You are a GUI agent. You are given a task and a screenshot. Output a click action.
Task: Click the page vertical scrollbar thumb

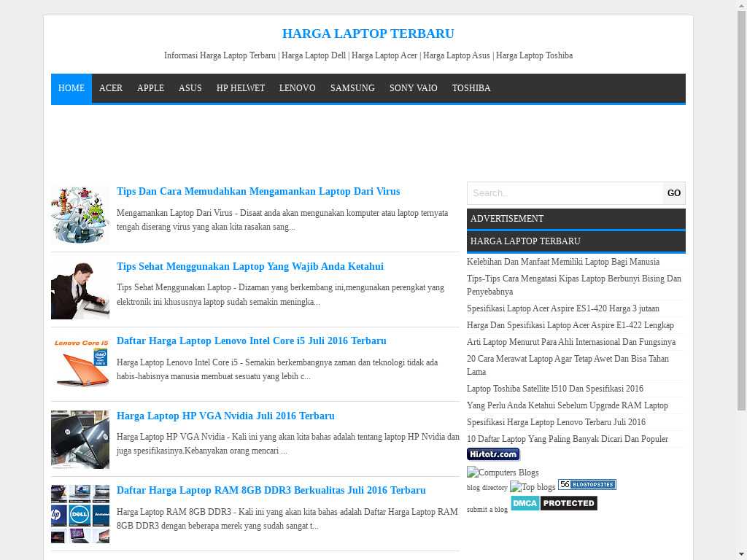tap(742, 209)
